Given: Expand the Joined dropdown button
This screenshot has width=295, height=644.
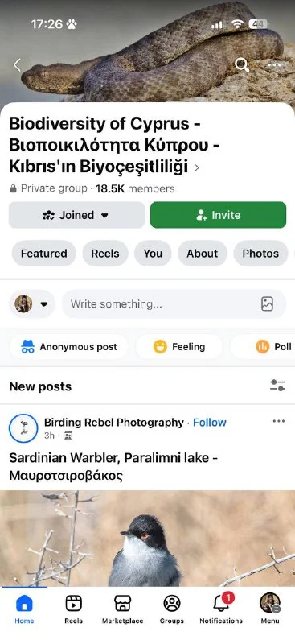Looking at the screenshot, I should click(76, 215).
